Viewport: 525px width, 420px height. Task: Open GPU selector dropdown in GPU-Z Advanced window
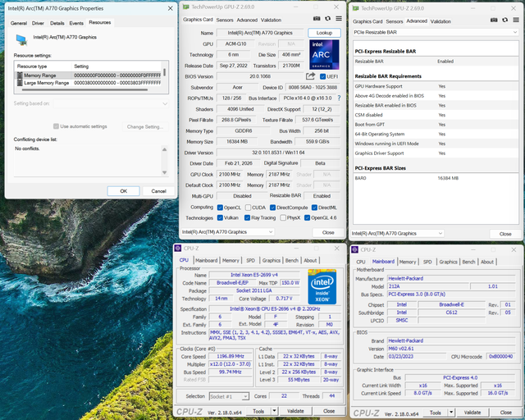pyautogui.click(x=397, y=234)
